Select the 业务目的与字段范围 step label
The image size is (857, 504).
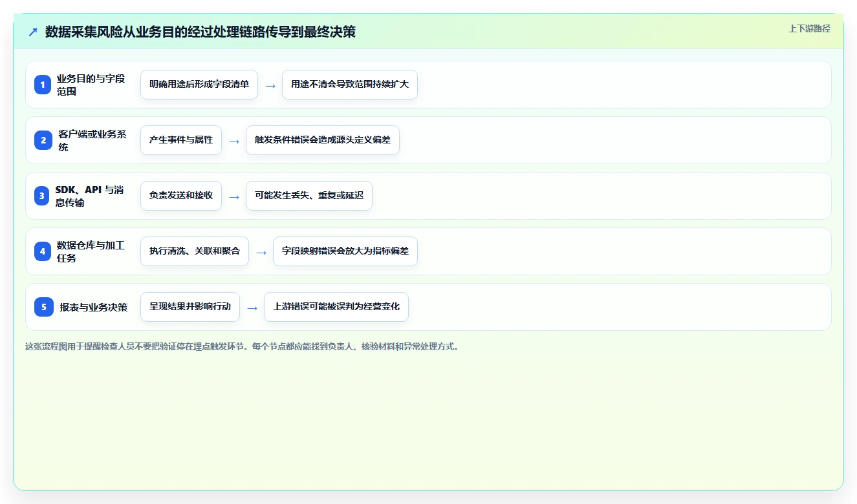coord(91,85)
